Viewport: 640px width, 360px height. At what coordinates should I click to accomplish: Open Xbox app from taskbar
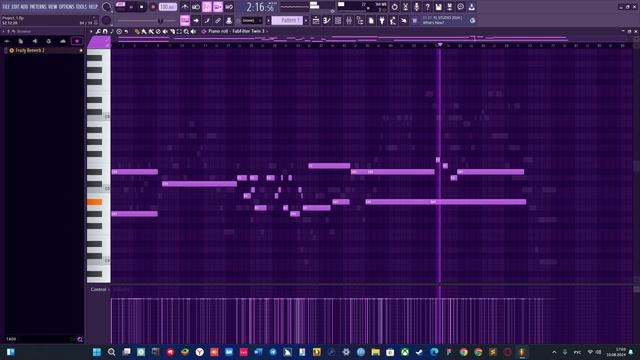click(404, 352)
